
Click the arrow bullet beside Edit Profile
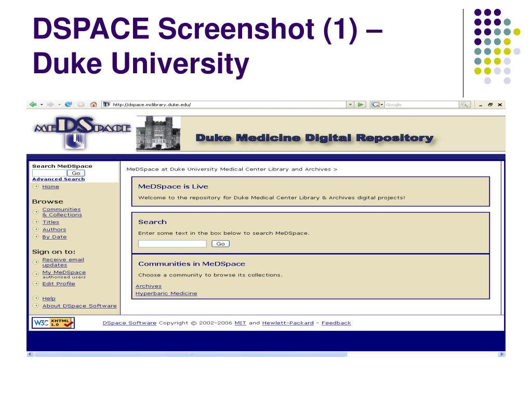(x=36, y=284)
